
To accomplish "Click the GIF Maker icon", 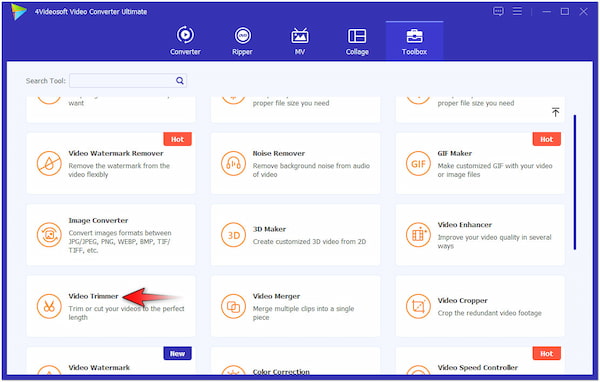I will 418,163.
